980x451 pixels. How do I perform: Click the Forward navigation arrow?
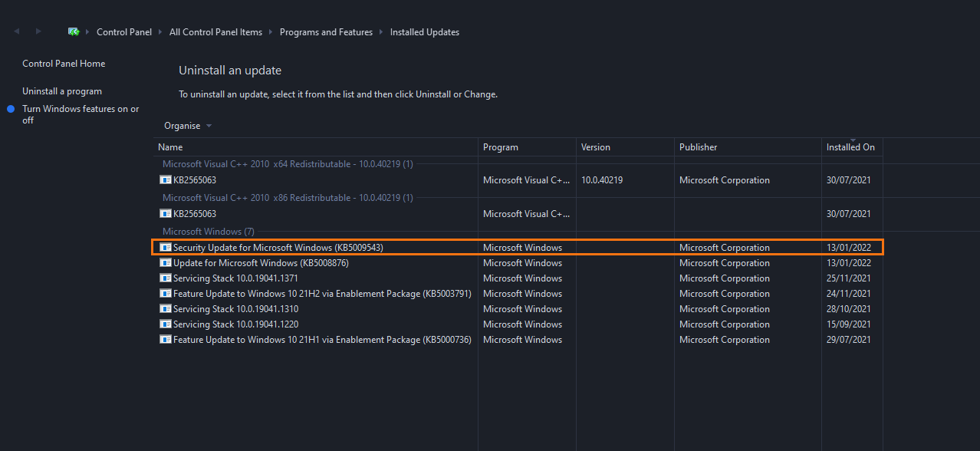[x=39, y=31]
